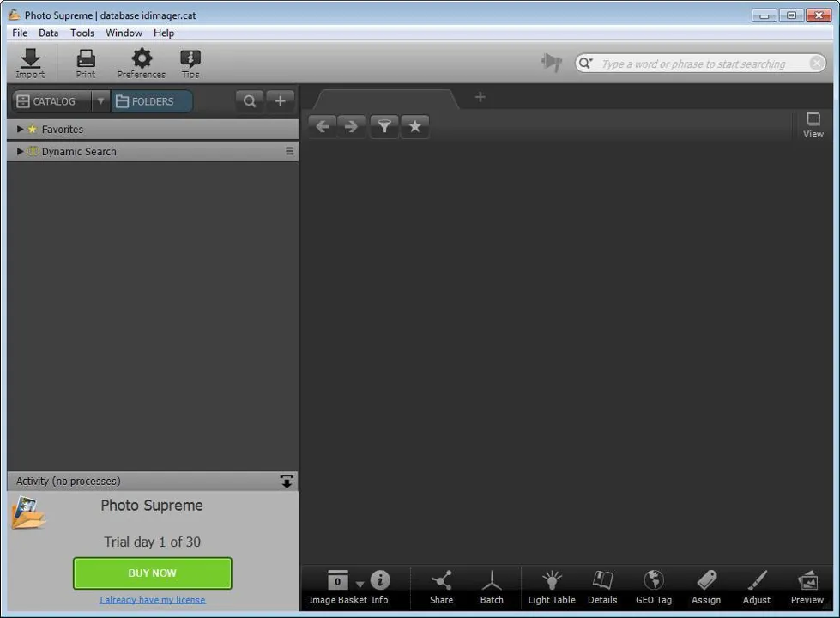Add a new tab with plus
The height and width of the screenshot is (618, 840).
coord(480,97)
